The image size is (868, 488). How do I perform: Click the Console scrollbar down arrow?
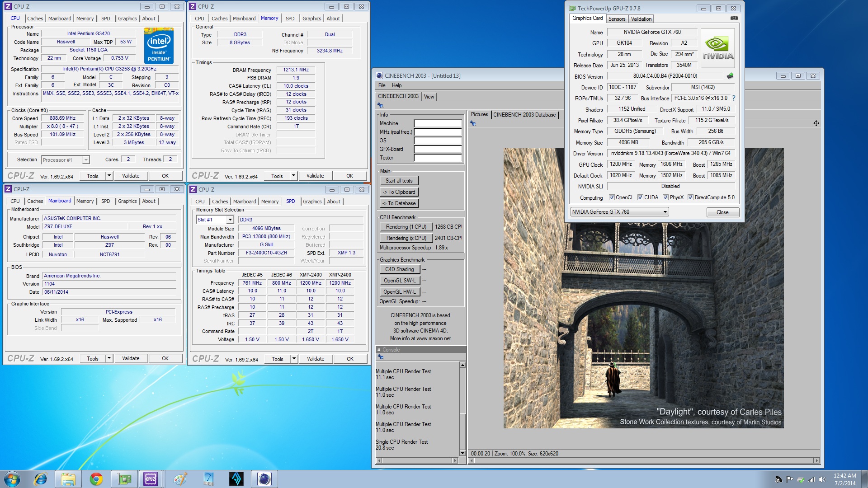(x=462, y=453)
